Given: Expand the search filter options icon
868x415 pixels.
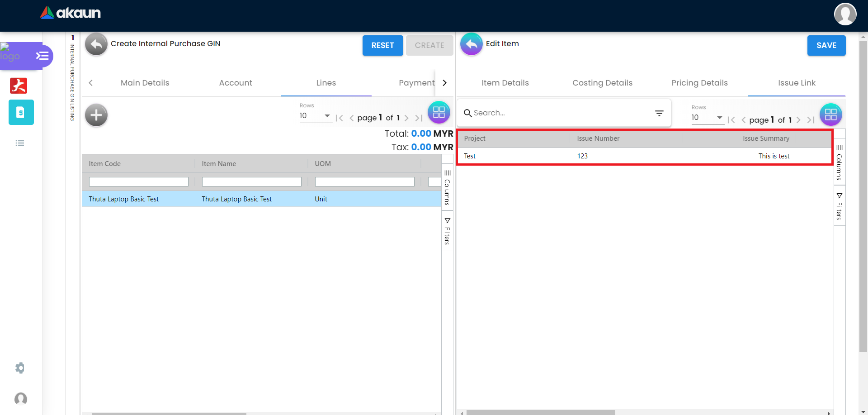Looking at the screenshot, I should coord(659,113).
